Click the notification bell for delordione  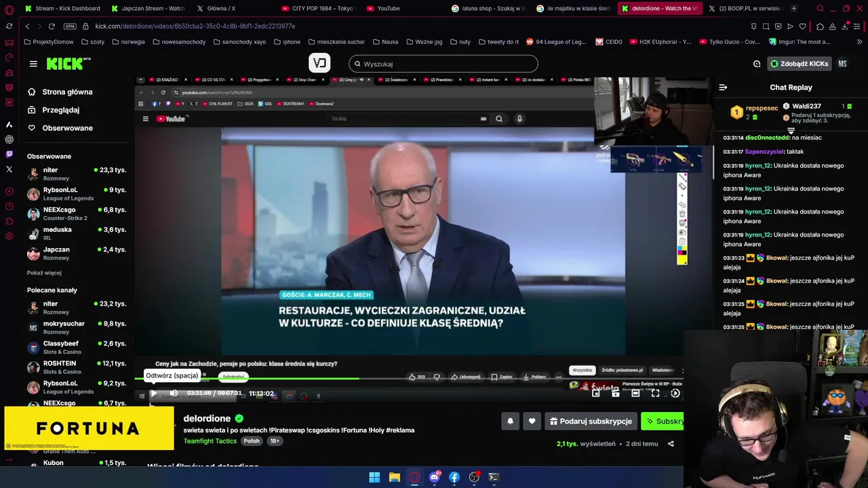(x=510, y=421)
